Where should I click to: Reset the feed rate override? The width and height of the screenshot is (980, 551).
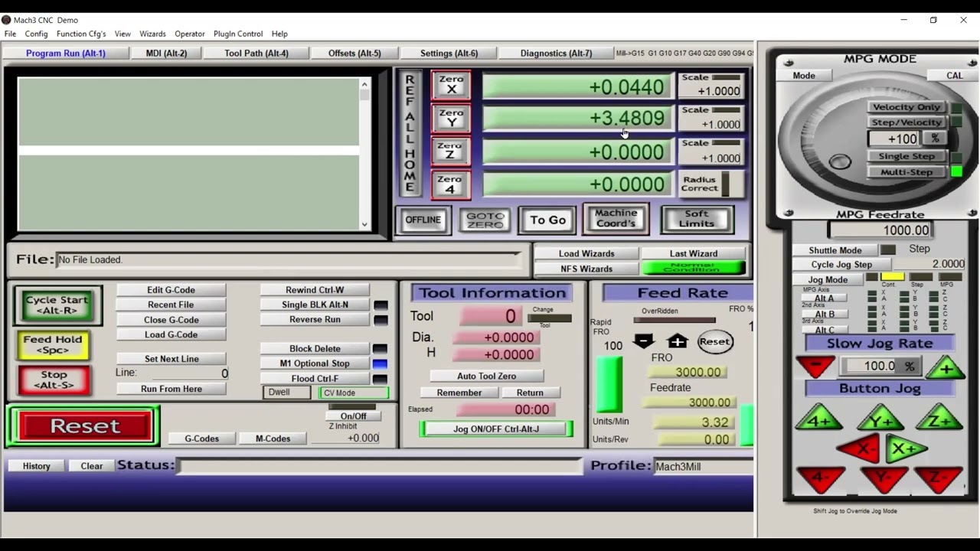[x=714, y=341]
